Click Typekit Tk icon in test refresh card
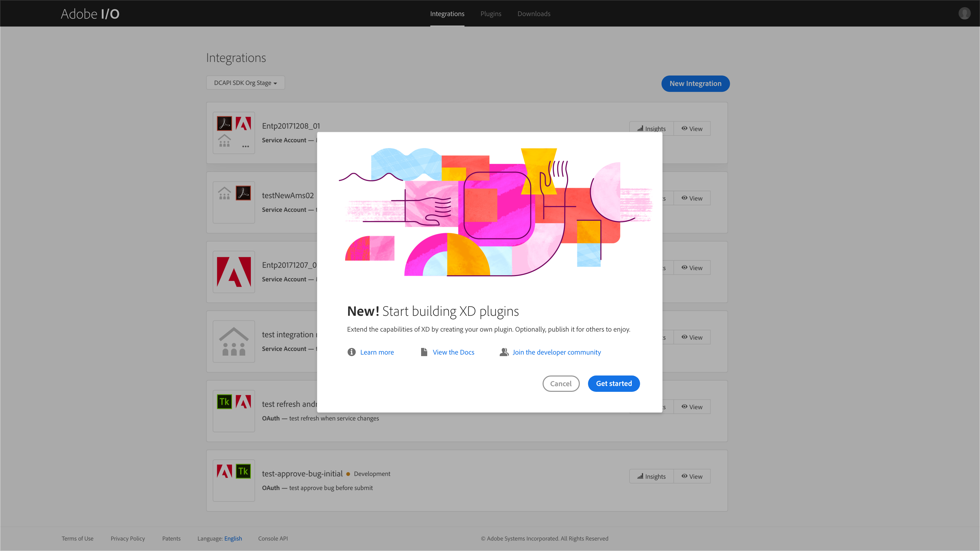 click(x=225, y=402)
